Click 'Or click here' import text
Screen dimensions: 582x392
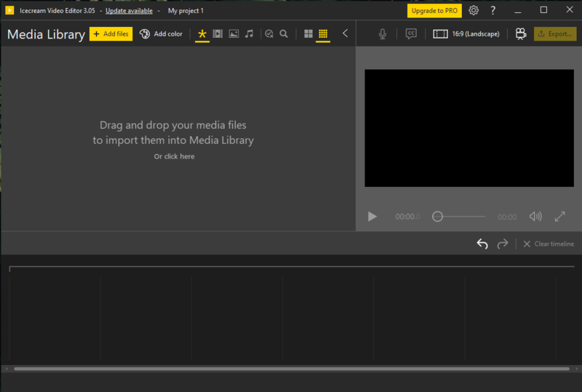pyautogui.click(x=174, y=156)
